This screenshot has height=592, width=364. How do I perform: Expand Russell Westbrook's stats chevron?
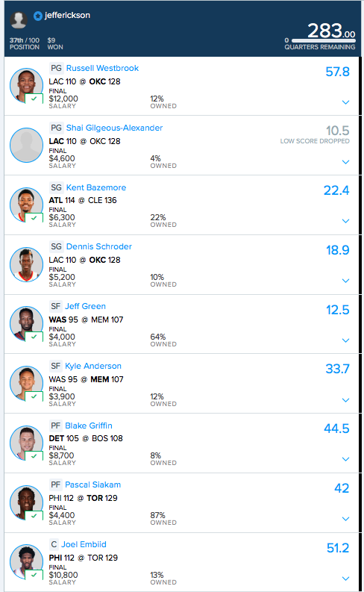(345, 102)
